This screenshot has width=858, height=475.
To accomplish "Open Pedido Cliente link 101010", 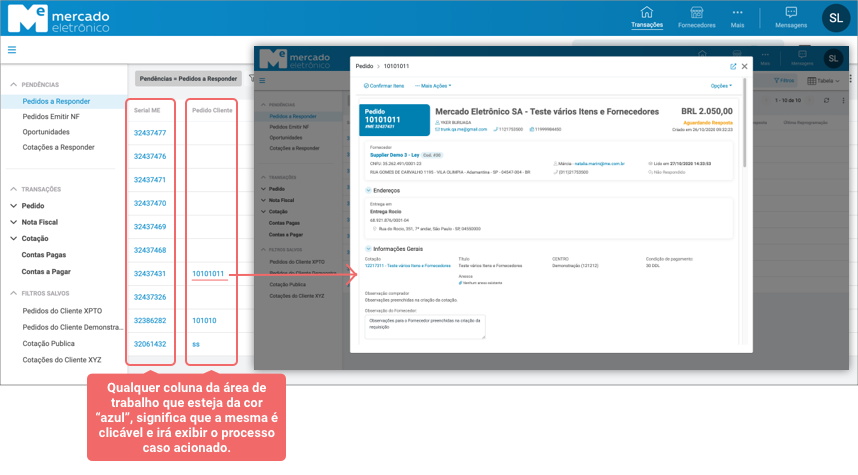I will 204,321.
